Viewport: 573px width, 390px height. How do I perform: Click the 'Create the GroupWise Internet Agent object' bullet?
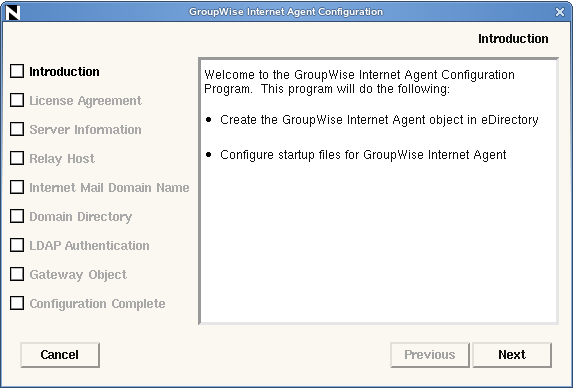pos(379,120)
